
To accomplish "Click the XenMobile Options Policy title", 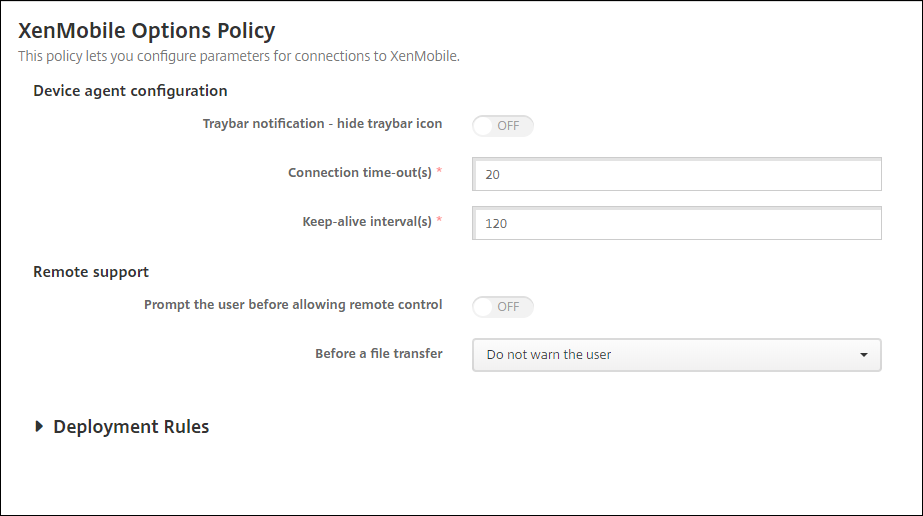I will (146, 32).
